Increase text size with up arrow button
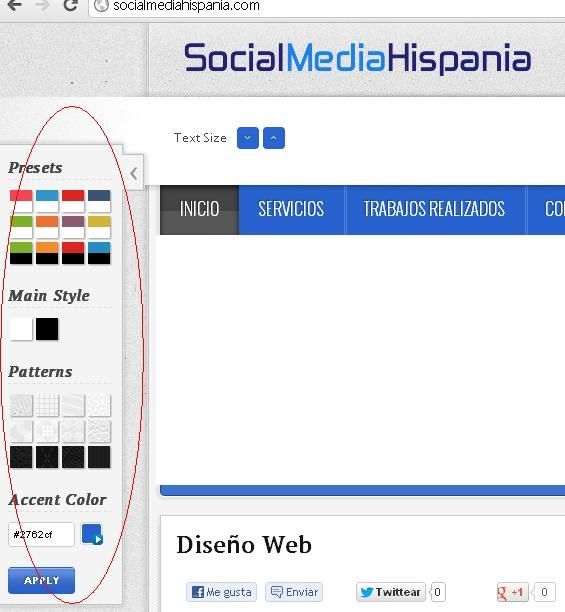565x612 pixels. point(274,138)
